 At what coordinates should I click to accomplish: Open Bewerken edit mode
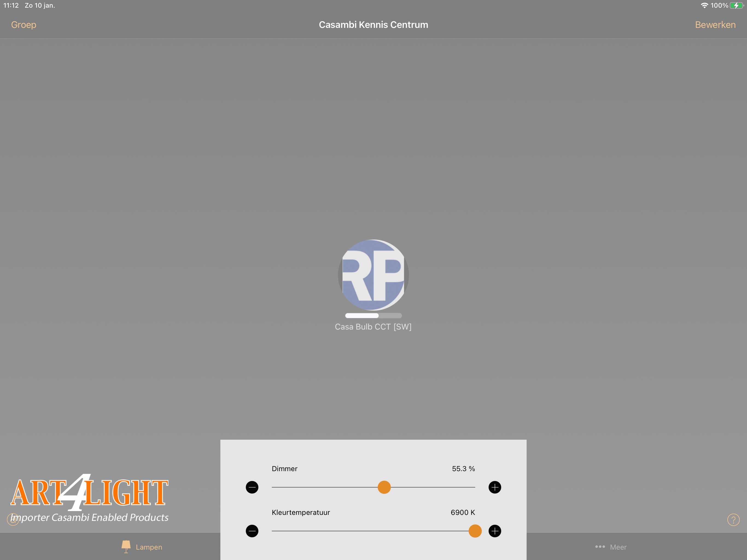coord(715,25)
